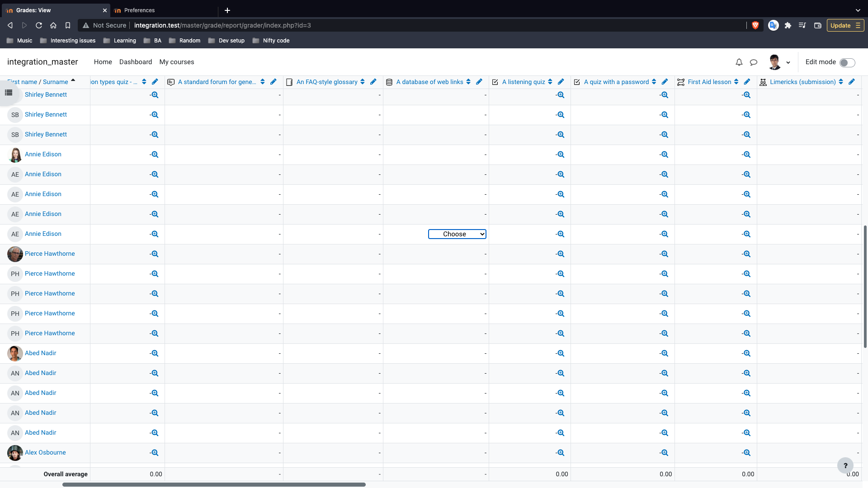
Task: Open a new browser tab
Action: coord(227,10)
